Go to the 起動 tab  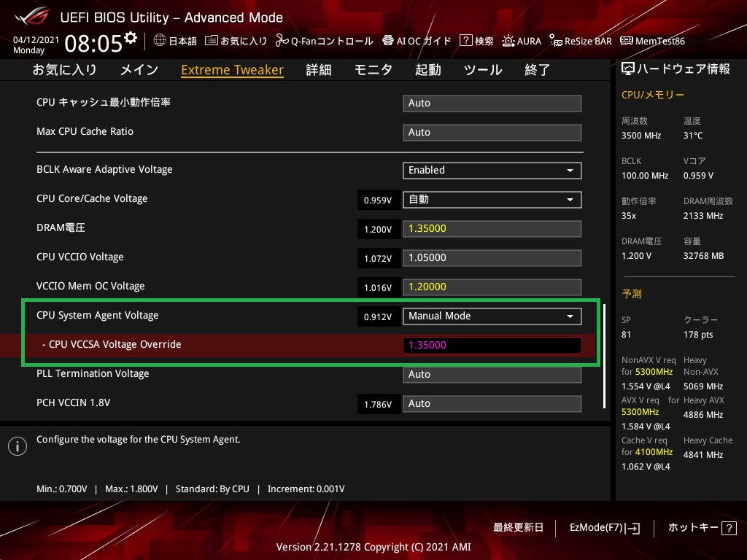tap(427, 70)
